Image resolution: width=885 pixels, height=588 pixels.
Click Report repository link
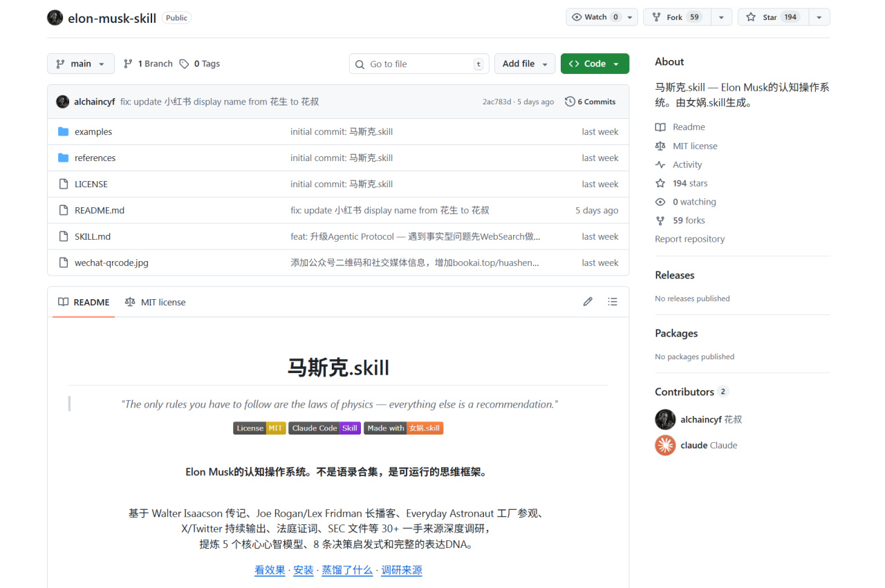pyautogui.click(x=690, y=239)
